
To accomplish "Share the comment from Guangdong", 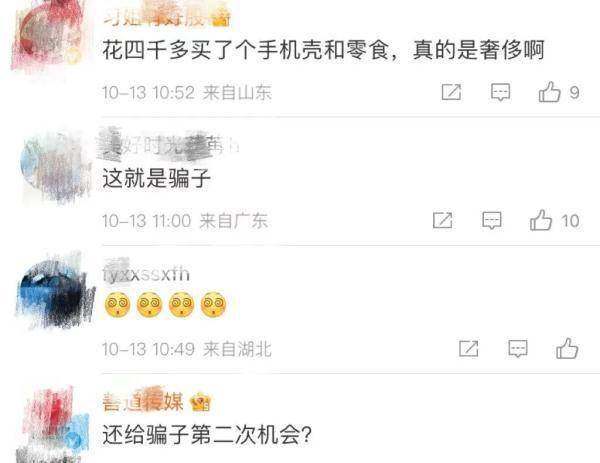I will (442, 220).
